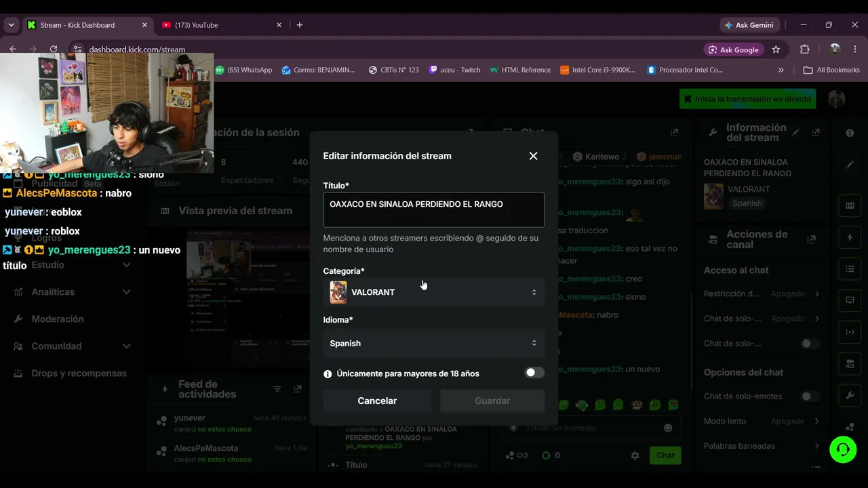Close the Editar información del stream dialog
Image resolution: width=868 pixels, height=488 pixels.
(533, 156)
